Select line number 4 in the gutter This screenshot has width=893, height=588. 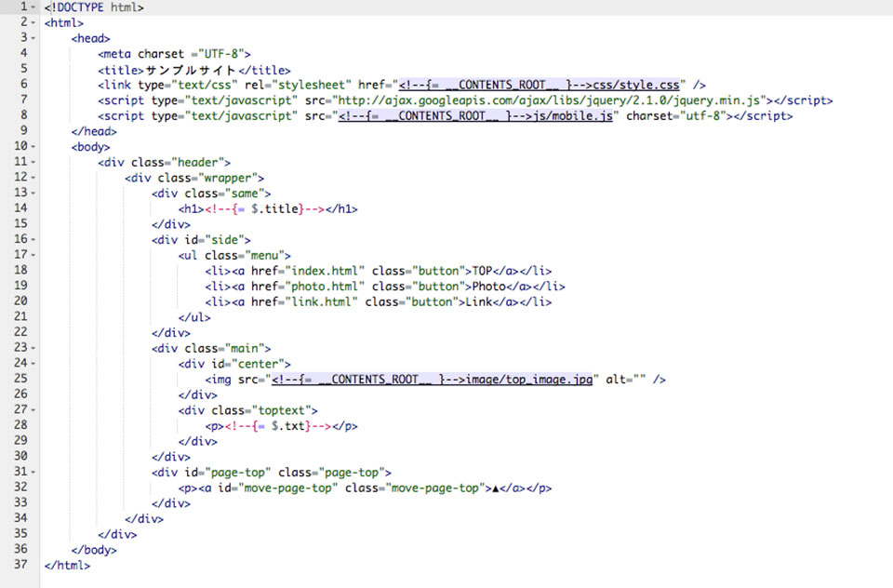point(23,53)
